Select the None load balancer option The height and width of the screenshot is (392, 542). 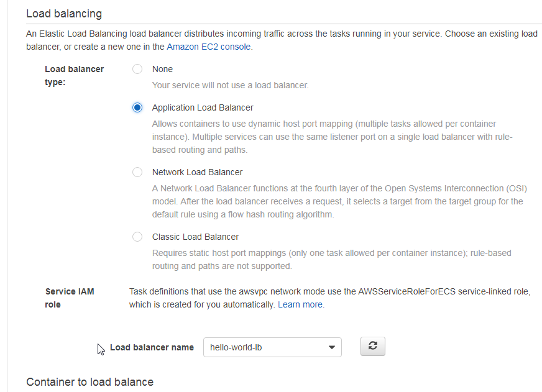pos(137,69)
